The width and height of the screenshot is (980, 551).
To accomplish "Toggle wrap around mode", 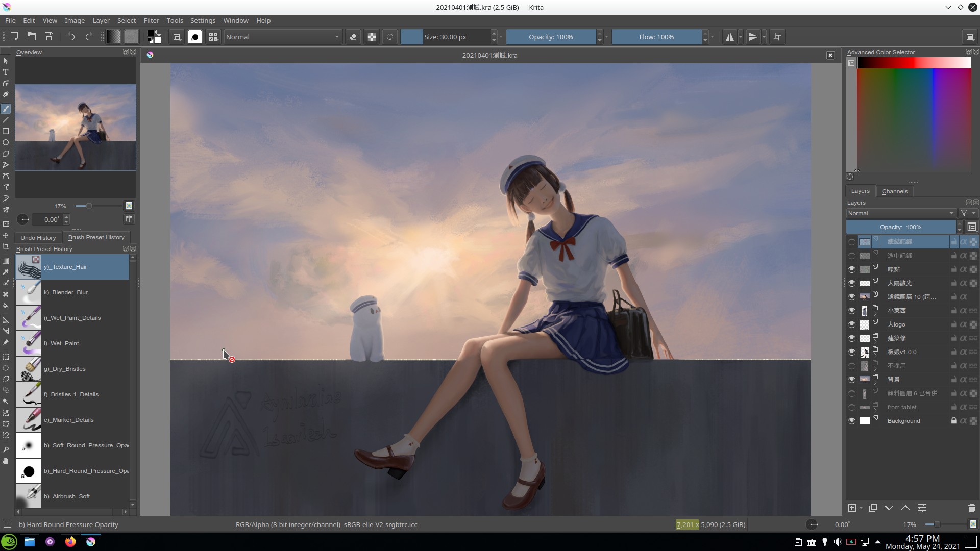I will pos(777,37).
